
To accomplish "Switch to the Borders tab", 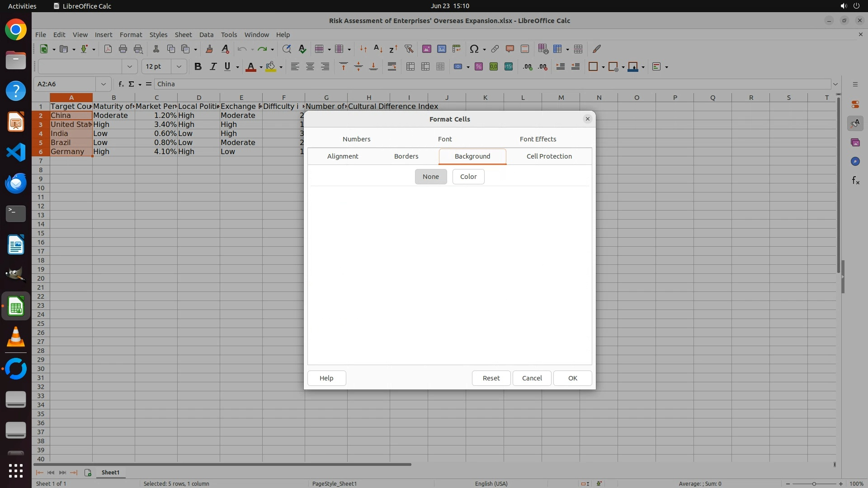I will pyautogui.click(x=406, y=156).
